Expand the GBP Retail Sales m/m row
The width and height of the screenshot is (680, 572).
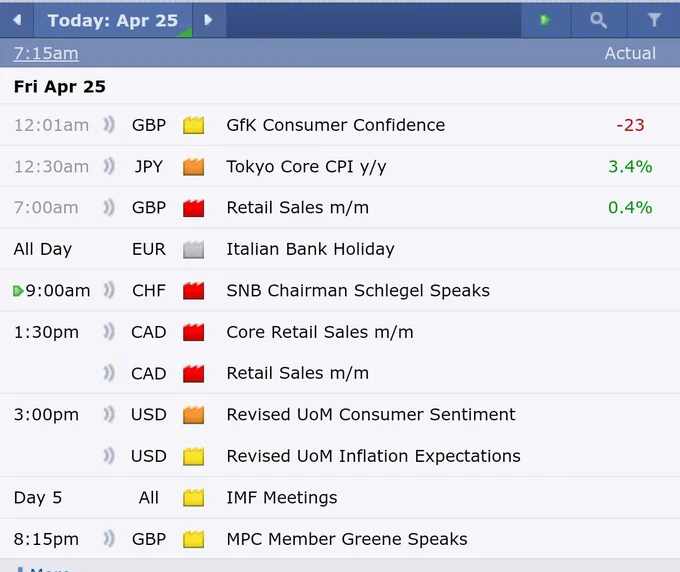click(340, 208)
